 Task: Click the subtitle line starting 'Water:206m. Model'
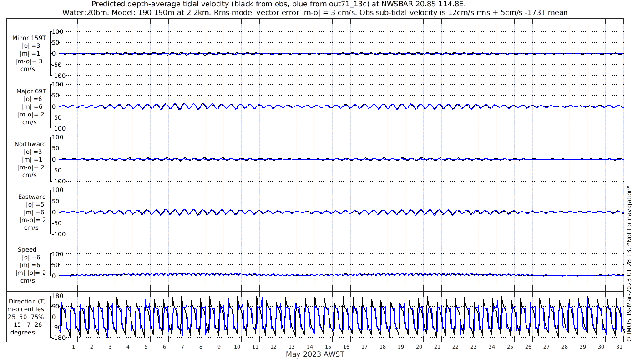pos(315,12)
